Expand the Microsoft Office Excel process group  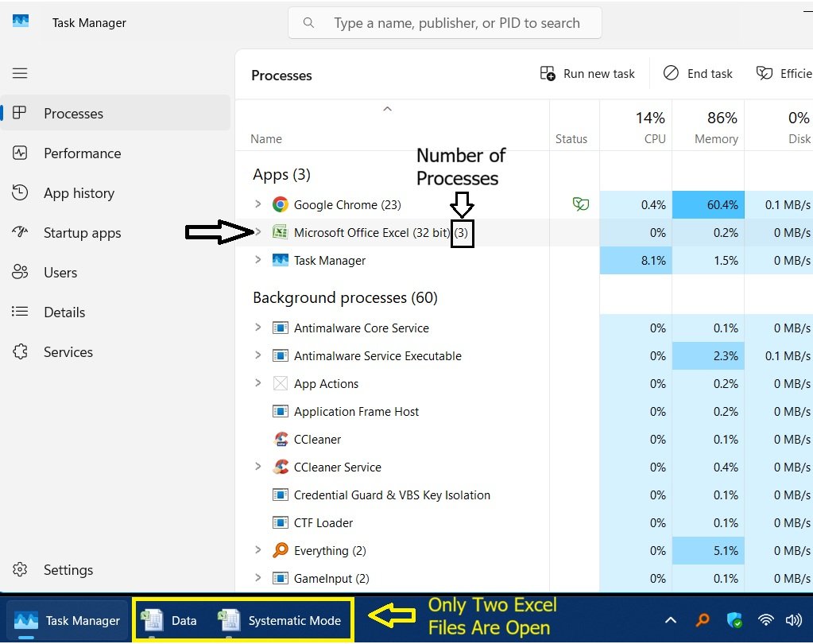coord(257,232)
